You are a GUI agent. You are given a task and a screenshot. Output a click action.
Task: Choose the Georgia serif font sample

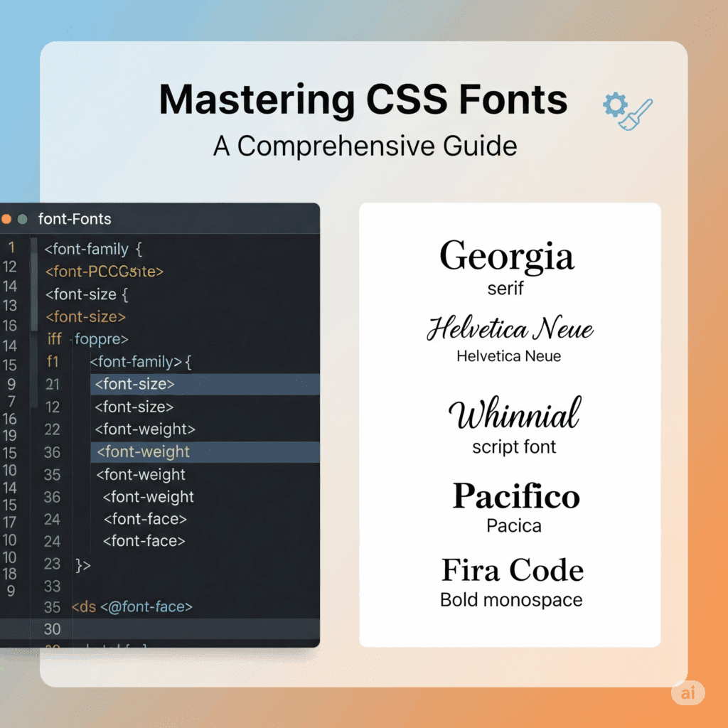[506, 257]
